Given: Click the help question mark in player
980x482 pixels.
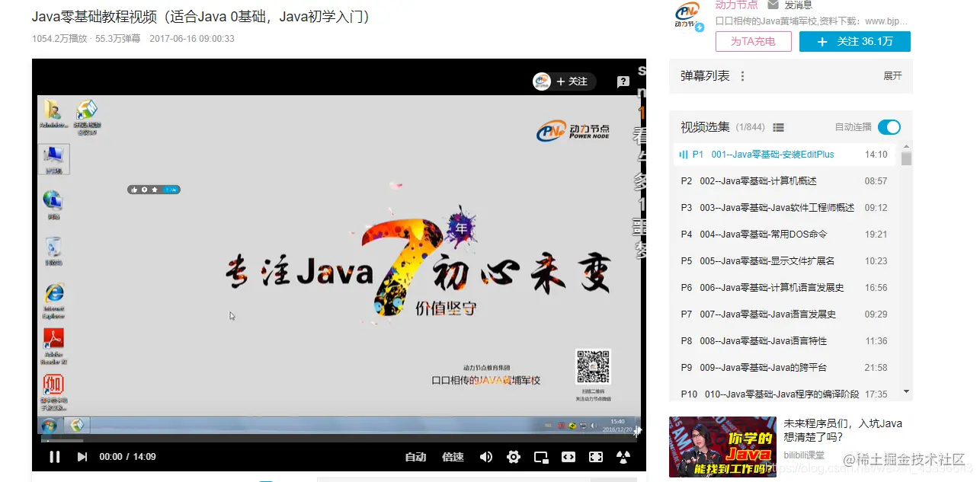Looking at the screenshot, I should point(623,81).
